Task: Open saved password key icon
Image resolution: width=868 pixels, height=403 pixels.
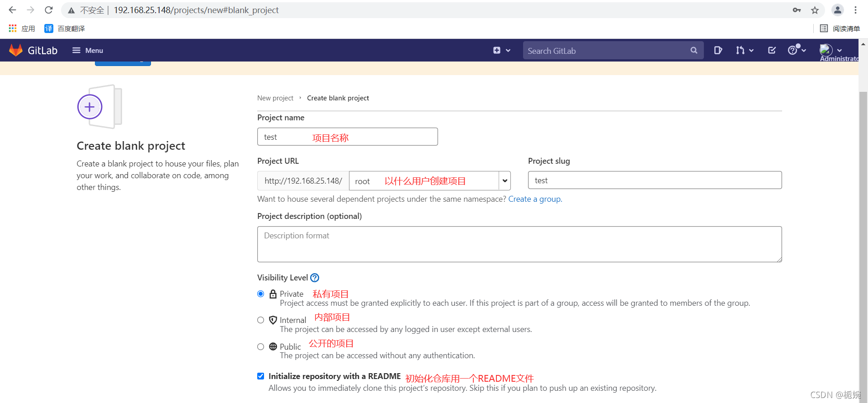Action: click(797, 10)
